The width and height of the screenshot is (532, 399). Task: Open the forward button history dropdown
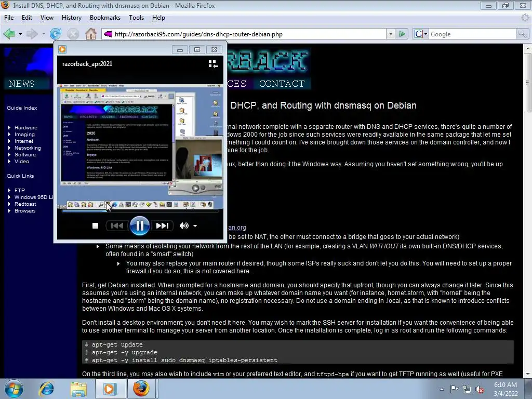click(44, 34)
